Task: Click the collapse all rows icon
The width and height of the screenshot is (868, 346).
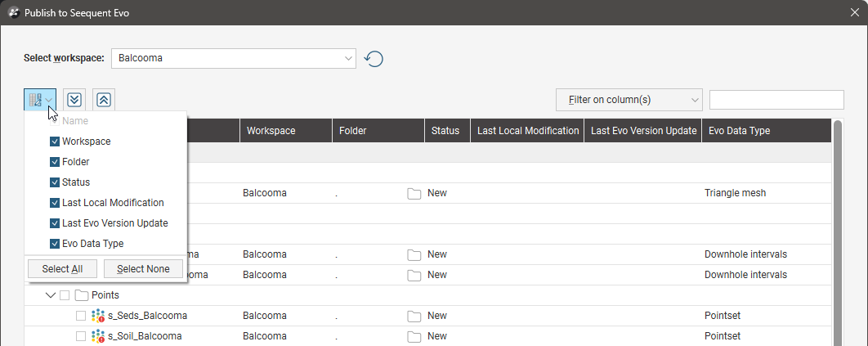Action: click(104, 100)
